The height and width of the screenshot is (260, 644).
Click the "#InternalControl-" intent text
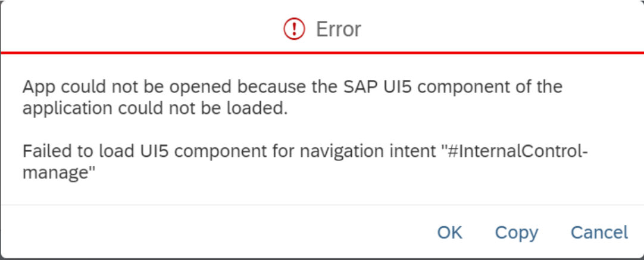514,152
